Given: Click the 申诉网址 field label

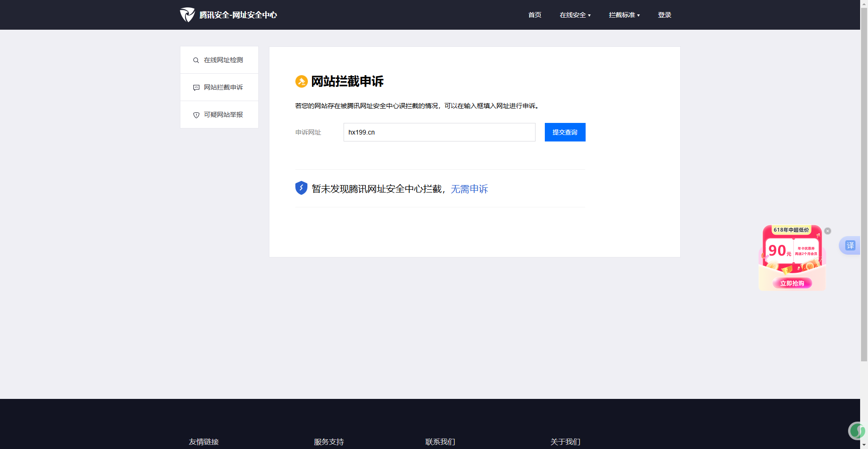Looking at the screenshot, I should (308, 132).
